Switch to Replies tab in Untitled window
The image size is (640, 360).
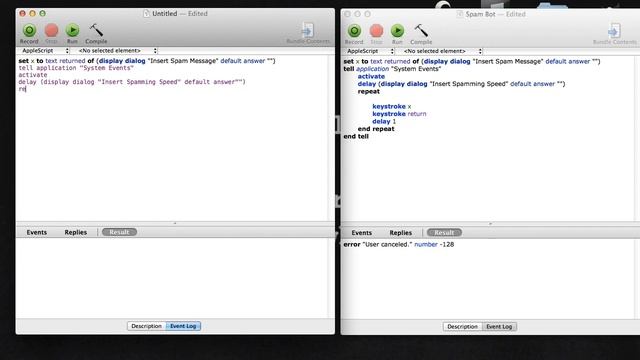[76, 232]
